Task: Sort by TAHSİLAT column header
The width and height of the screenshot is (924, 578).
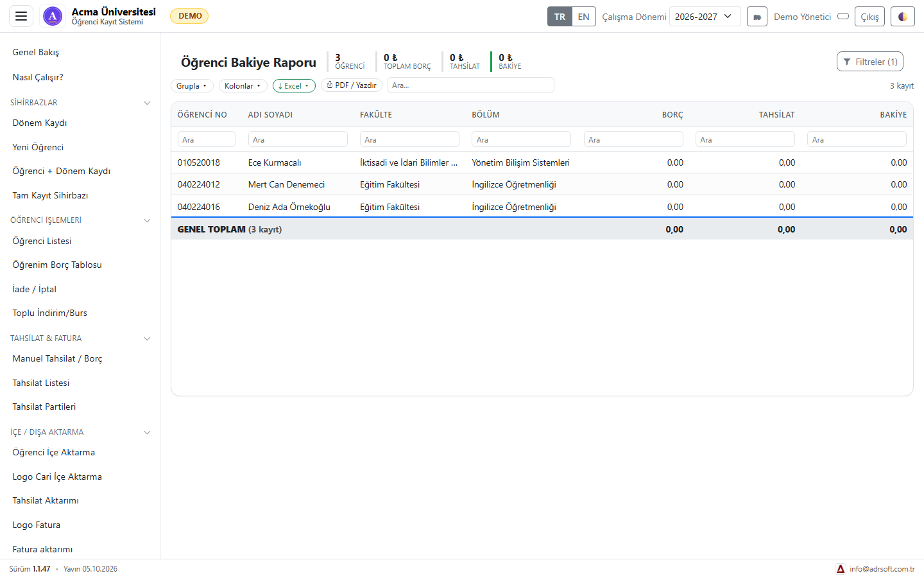Action: pos(776,115)
